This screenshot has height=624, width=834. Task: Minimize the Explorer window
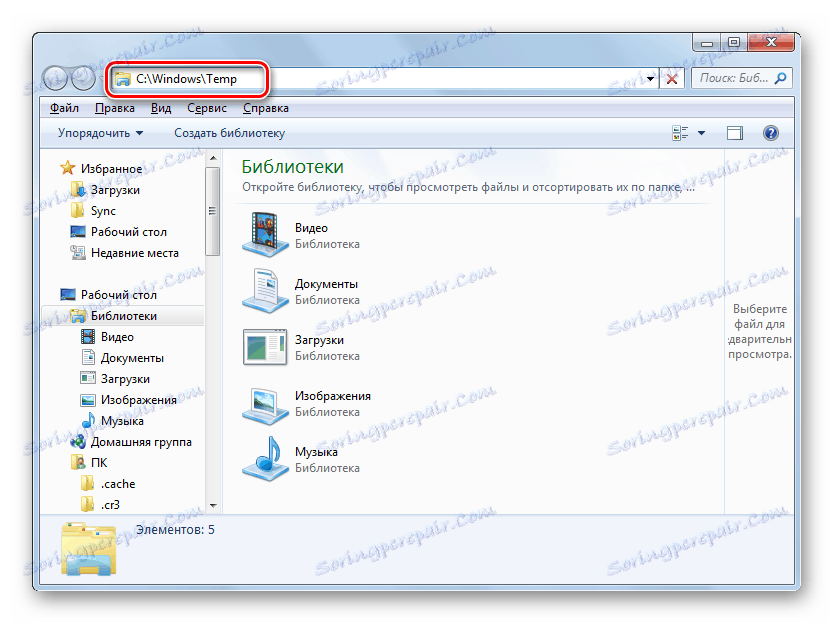[707, 42]
